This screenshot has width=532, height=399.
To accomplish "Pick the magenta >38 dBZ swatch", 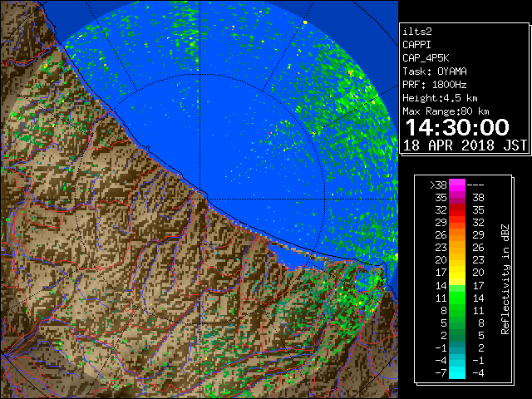I will 457,185.
